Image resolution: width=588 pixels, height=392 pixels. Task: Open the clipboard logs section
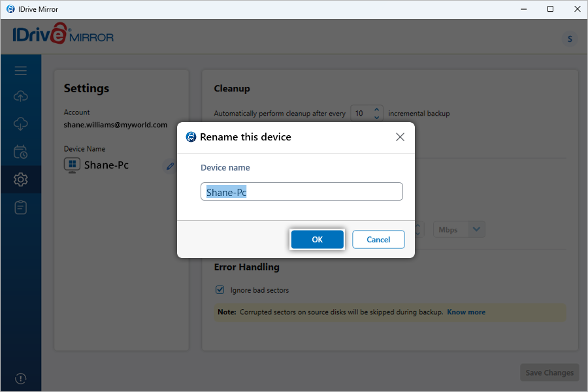click(x=20, y=207)
